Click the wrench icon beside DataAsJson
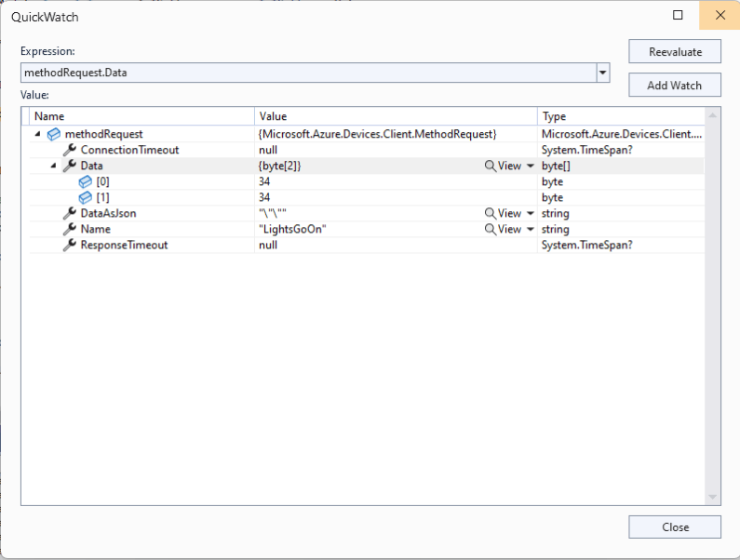Screen dimensions: 740x560 [70, 213]
